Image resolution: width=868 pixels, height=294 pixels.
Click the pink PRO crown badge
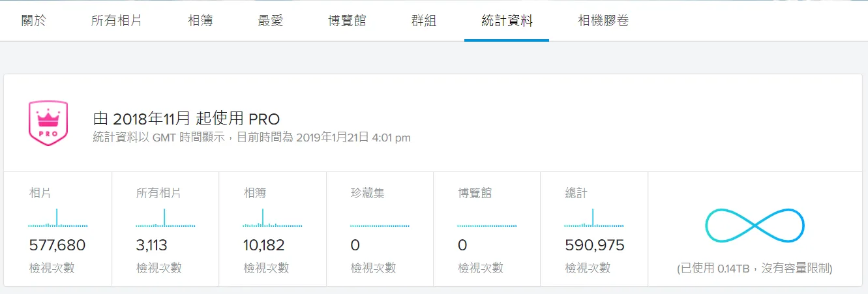[x=48, y=123]
